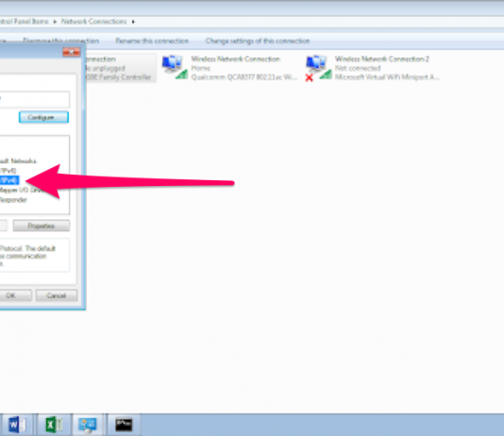Go to Network Connections in the breadcrumb
The image size is (504, 436).
pos(93,22)
